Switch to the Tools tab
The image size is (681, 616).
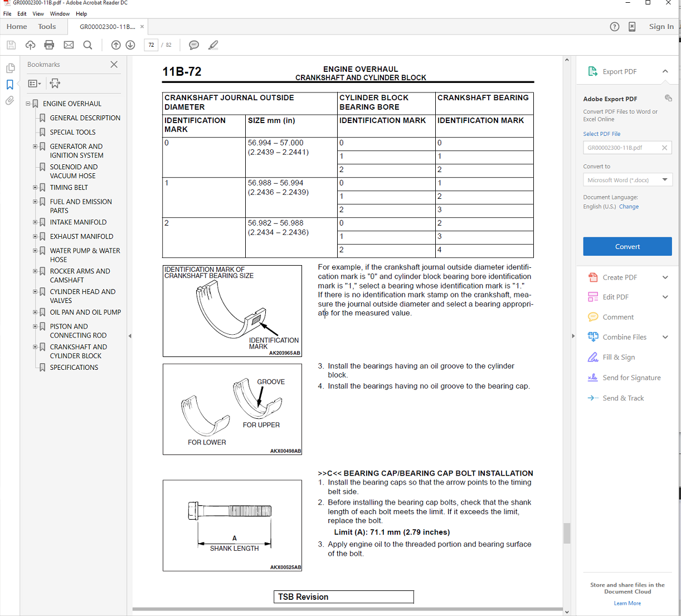(47, 27)
